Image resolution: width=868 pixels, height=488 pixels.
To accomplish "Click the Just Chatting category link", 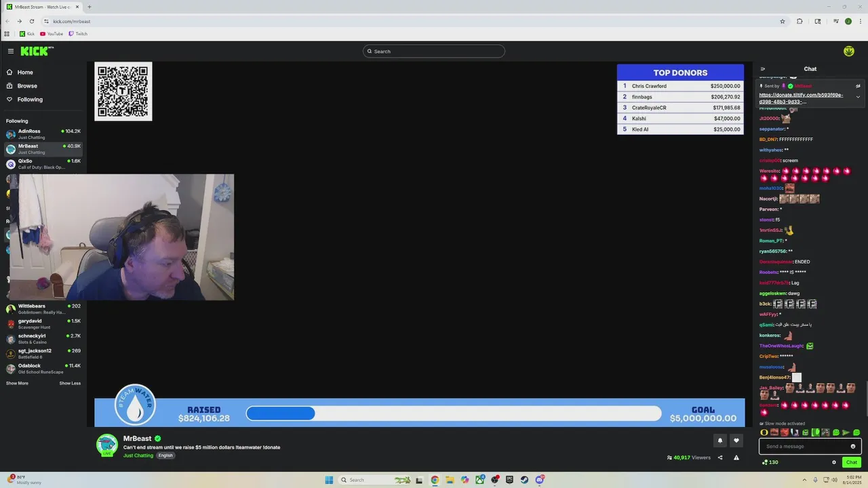I will pos(138,455).
